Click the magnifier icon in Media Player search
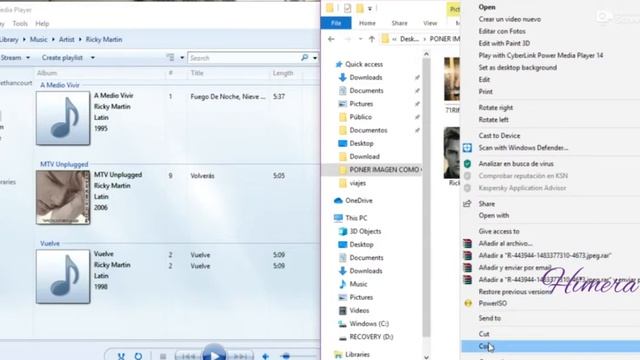This screenshot has height=360, width=640. pyautogui.click(x=304, y=58)
